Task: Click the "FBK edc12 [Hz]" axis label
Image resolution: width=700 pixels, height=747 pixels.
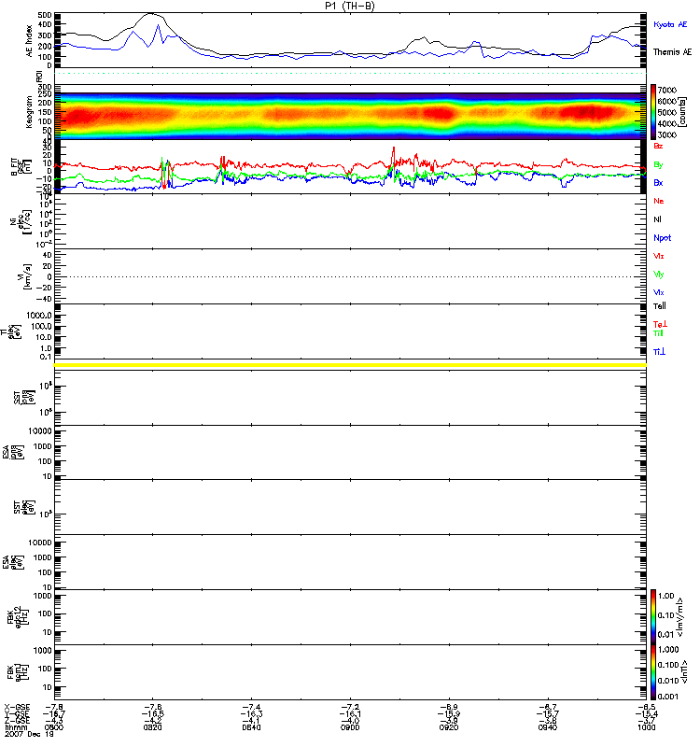Action: (x=19, y=617)
